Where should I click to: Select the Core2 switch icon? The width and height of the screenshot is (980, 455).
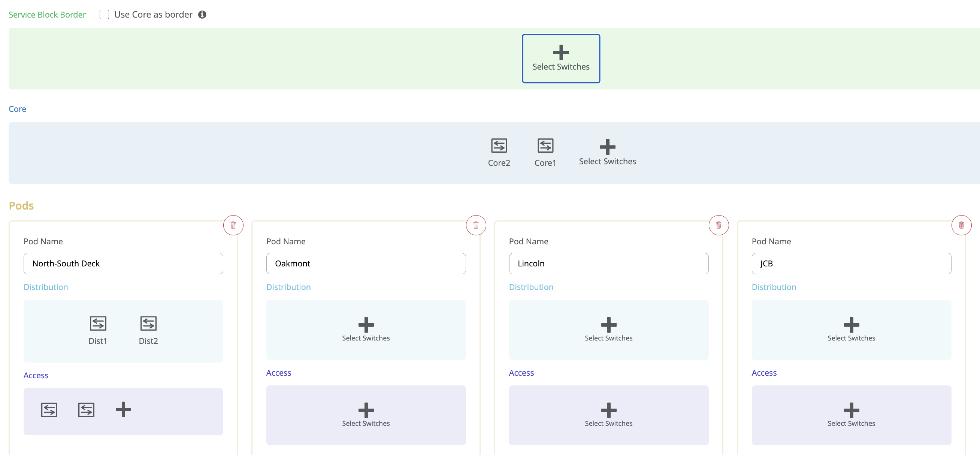(x=499, y=146)
